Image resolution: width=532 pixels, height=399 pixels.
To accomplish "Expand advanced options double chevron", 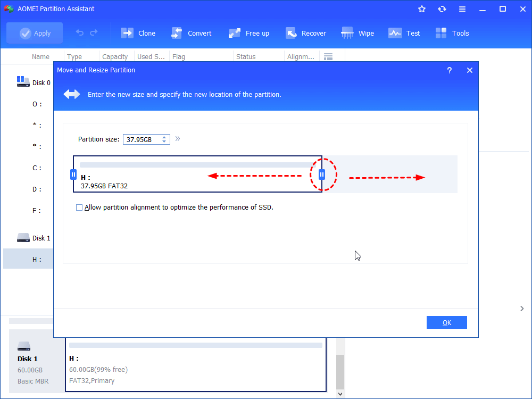I will (178, 139).
